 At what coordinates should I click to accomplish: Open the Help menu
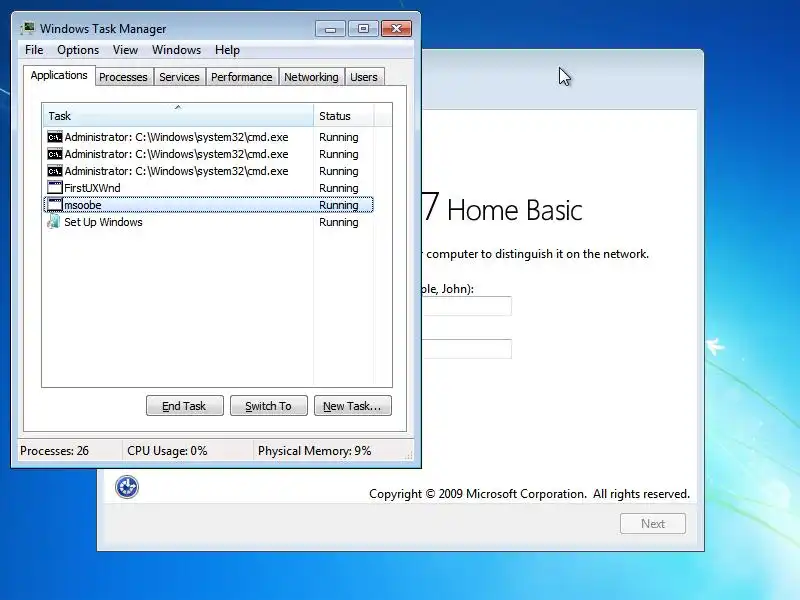point(227,50)
